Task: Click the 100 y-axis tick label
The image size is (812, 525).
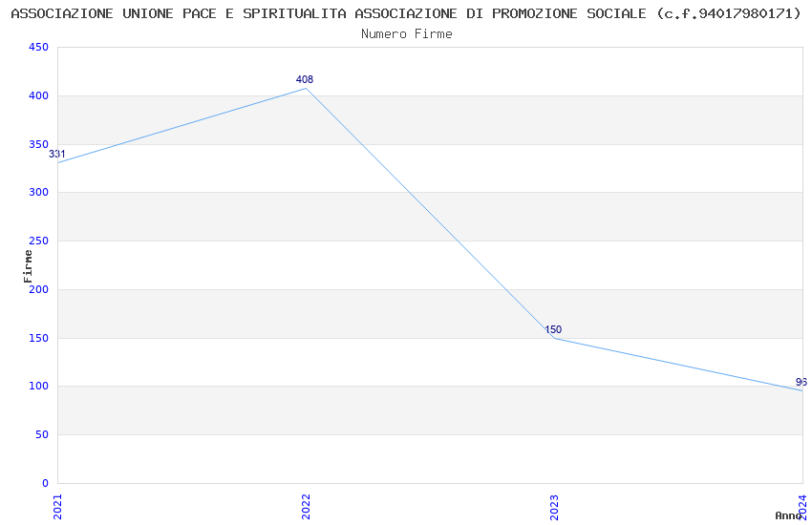Action: tap(39, 387)
